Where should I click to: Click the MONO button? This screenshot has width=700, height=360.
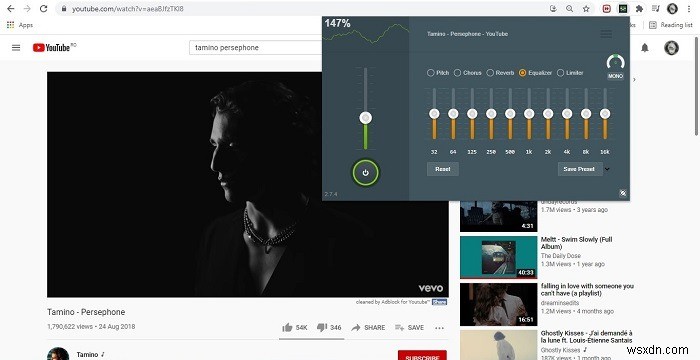pos(615,76)
